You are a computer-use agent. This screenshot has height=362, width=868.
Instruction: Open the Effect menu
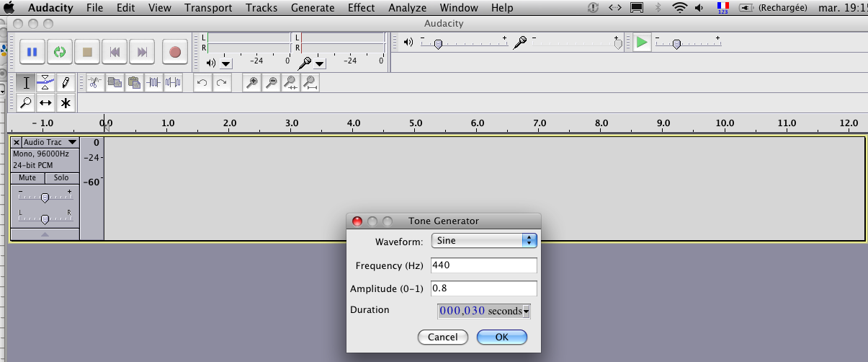(x=361, y=8)
